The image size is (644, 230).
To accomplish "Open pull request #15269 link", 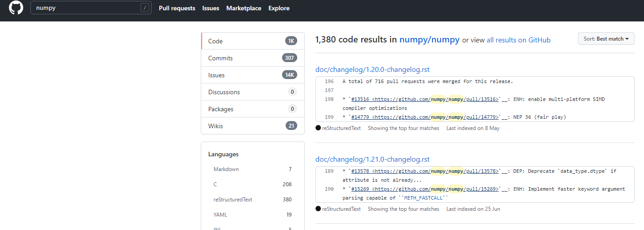I will 425,189.
